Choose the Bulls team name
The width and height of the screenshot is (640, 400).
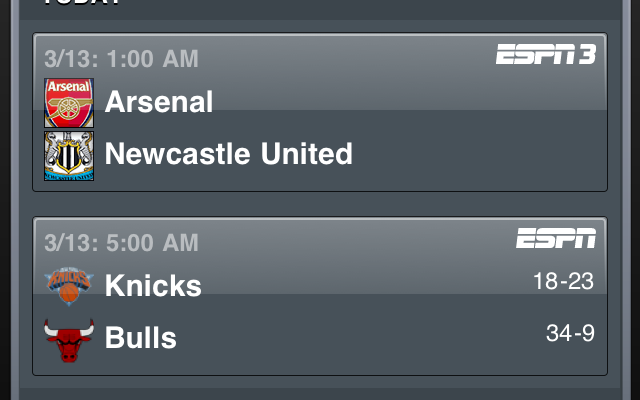(141, 338)
